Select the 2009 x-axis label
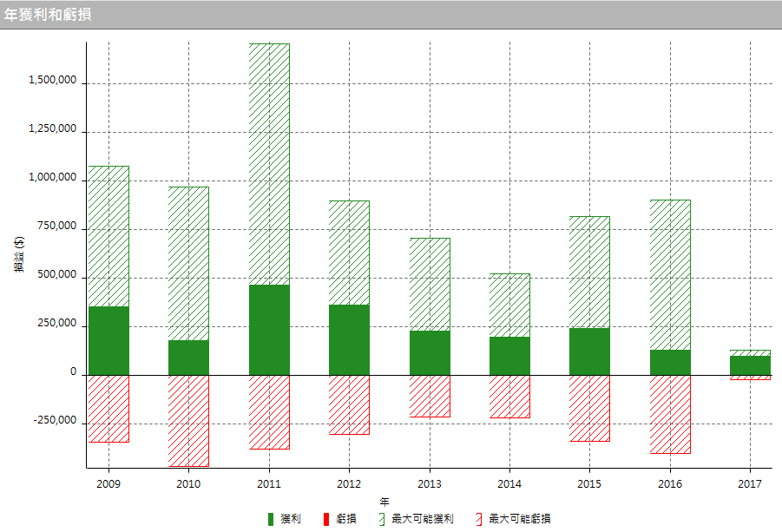The width and height of the screenshot is (782, 532). click(108, 483)
